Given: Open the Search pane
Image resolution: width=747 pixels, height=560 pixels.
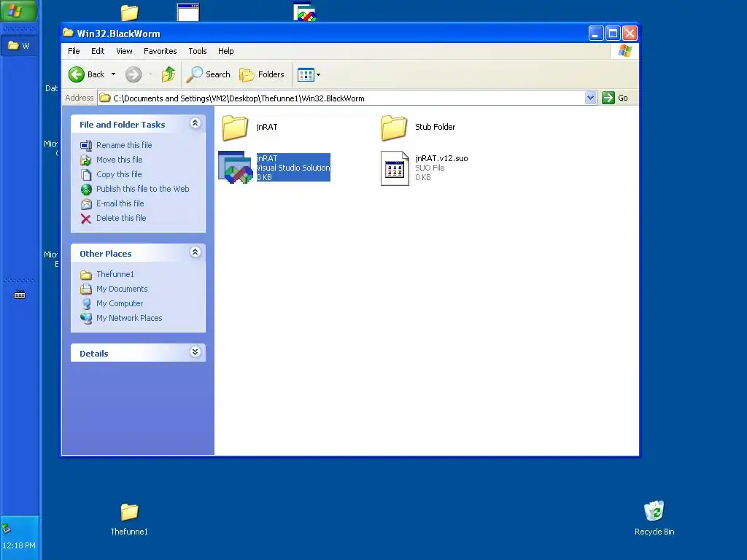Looking at the screenshot, I should [x=208, y=74].
